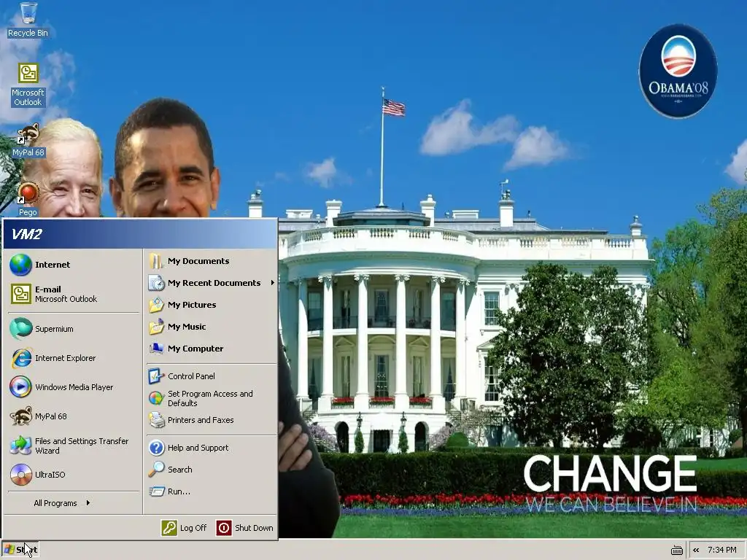Open Windows Media Player from Start menu
The height and width of the screenshot is (560, 747).
click(x=74, y=387)
